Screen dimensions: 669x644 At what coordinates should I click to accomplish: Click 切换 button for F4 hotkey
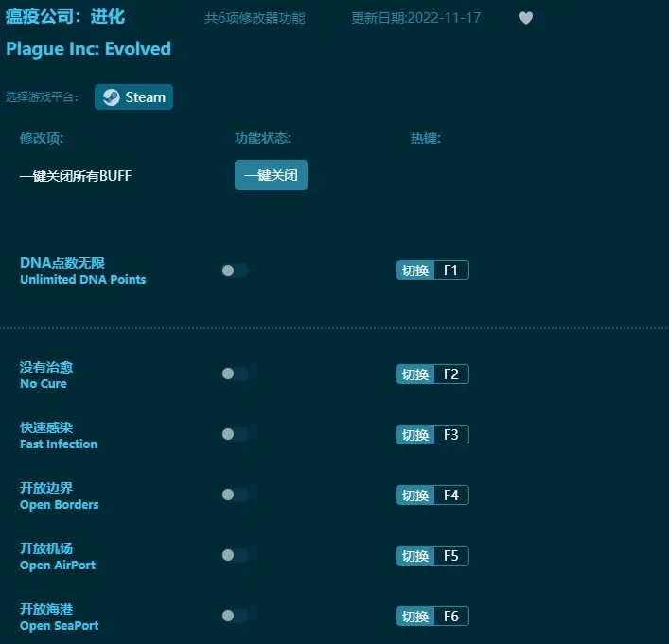tap(415, 496)
